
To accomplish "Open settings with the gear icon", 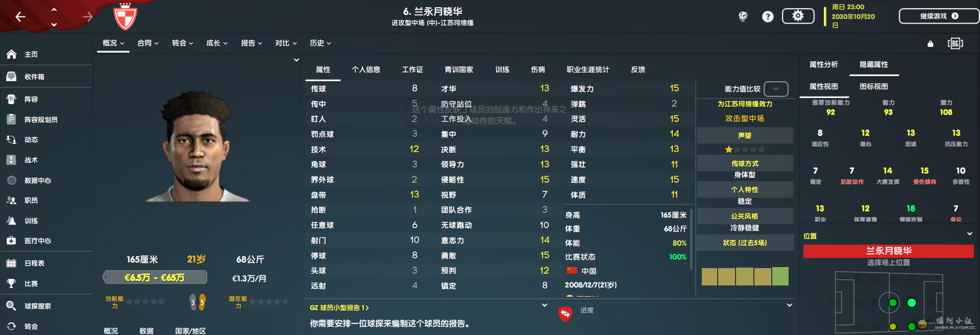I will [x=798, y=16].
